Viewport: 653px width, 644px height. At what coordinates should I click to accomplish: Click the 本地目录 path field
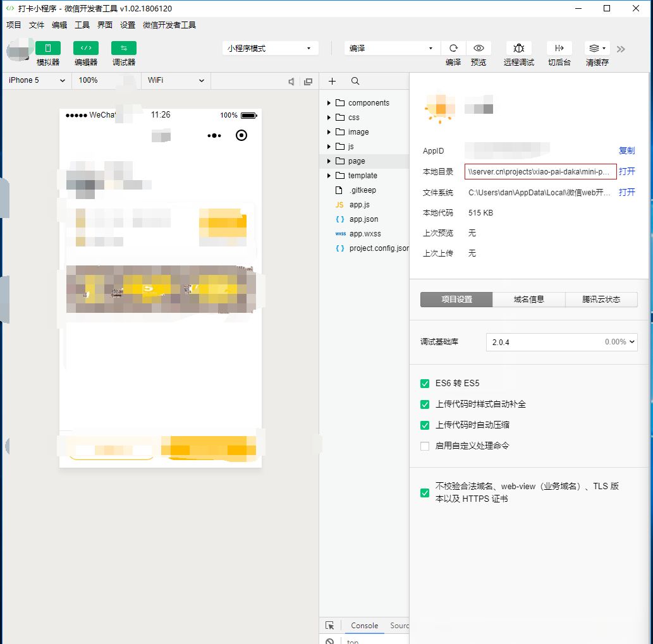[x=540, y=171]
